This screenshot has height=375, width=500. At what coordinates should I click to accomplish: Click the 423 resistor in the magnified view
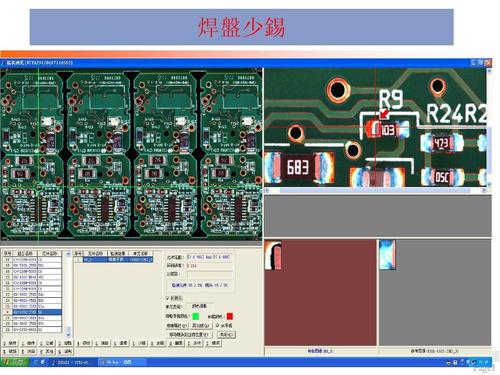(x=441, y=143)
